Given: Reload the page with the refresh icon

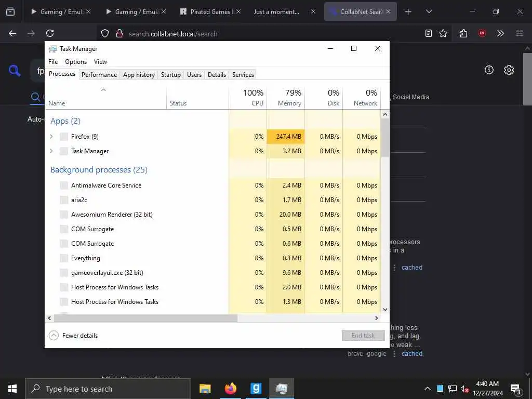Looking at the screenshot, I should click(50, 33).
